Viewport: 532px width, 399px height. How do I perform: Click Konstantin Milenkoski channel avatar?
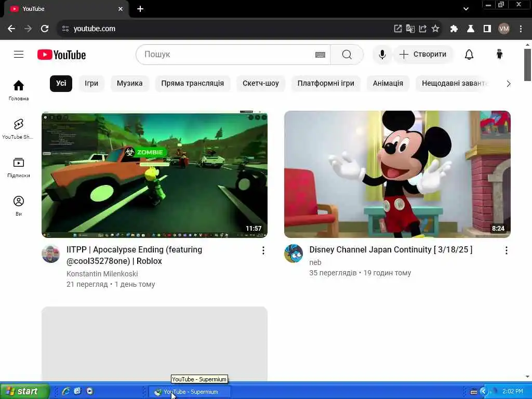(x=51, y=254)
